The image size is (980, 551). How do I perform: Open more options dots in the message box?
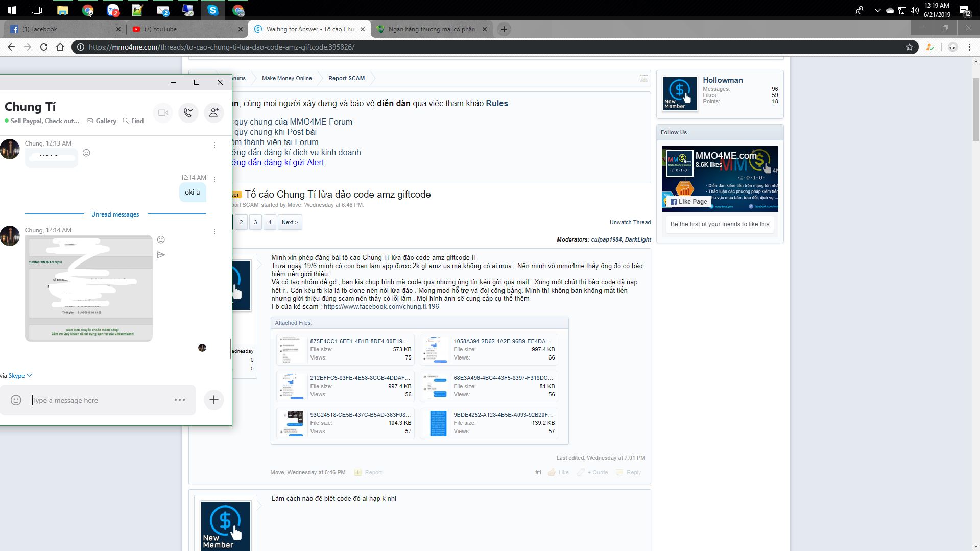click(x=180, y=400)
